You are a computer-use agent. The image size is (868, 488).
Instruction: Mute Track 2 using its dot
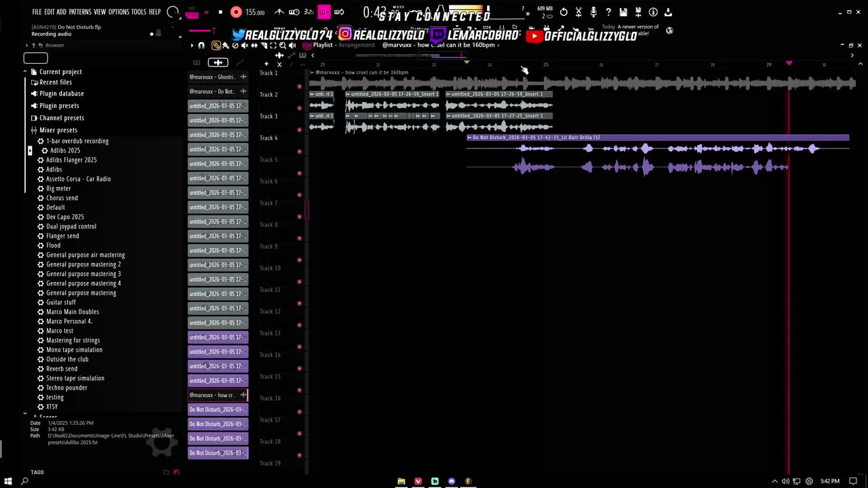tap(299, 108)
